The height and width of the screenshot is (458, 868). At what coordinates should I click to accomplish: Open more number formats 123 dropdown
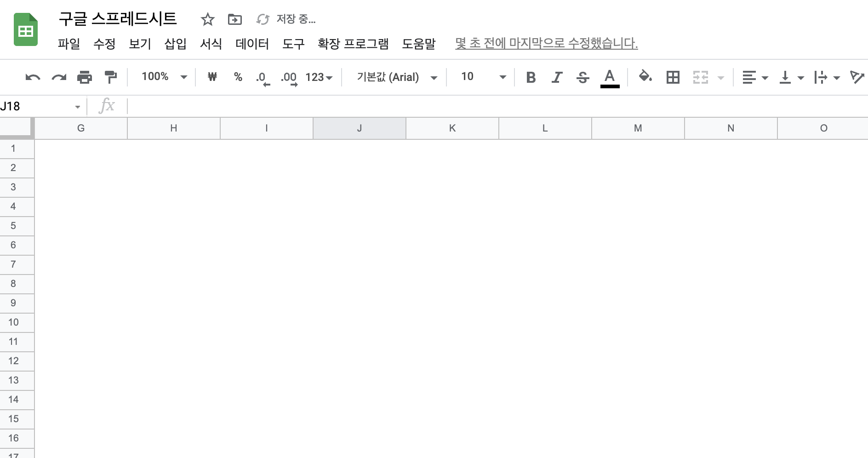pyautogui.click(x=319, y=77)
